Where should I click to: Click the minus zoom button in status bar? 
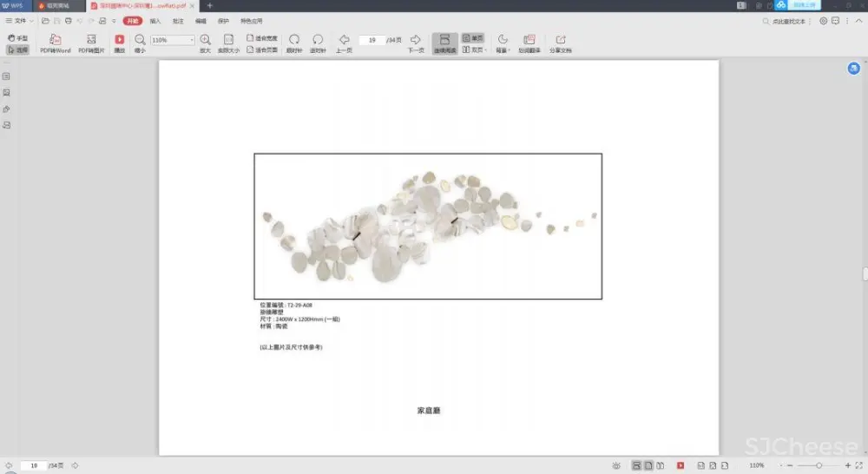tap(790, 465)
